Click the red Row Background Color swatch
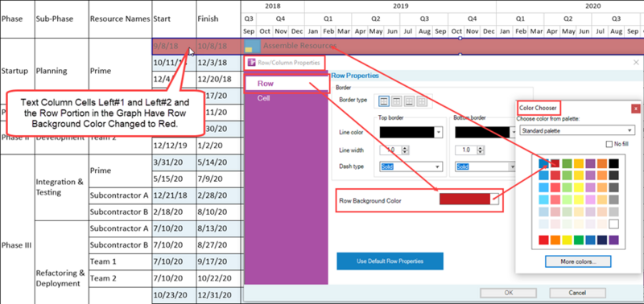Viewport: 644px width, 304px height. (465, 199)
